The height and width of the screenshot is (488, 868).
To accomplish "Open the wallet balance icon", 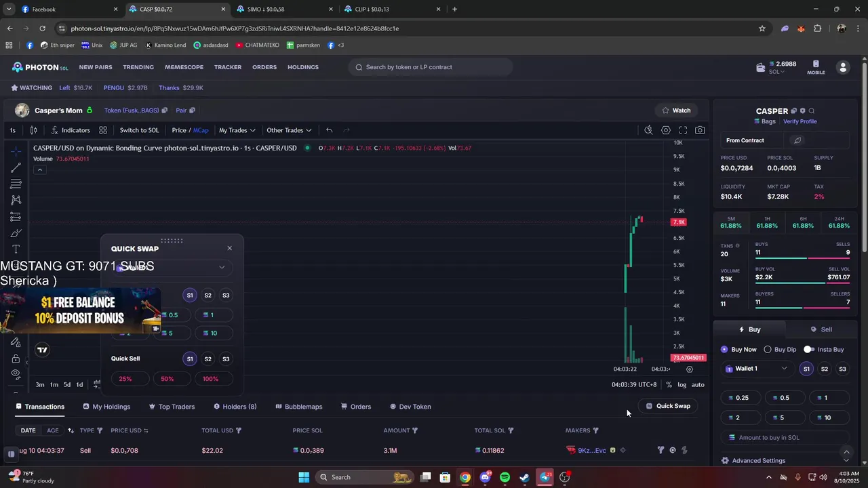I will pyautogui.click(x=762, y=67).
